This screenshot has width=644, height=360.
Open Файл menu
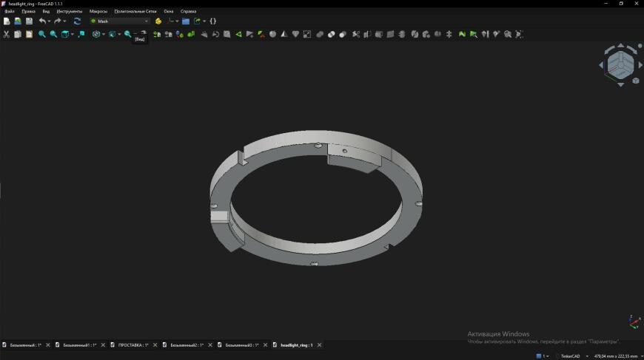click(10, 11)
